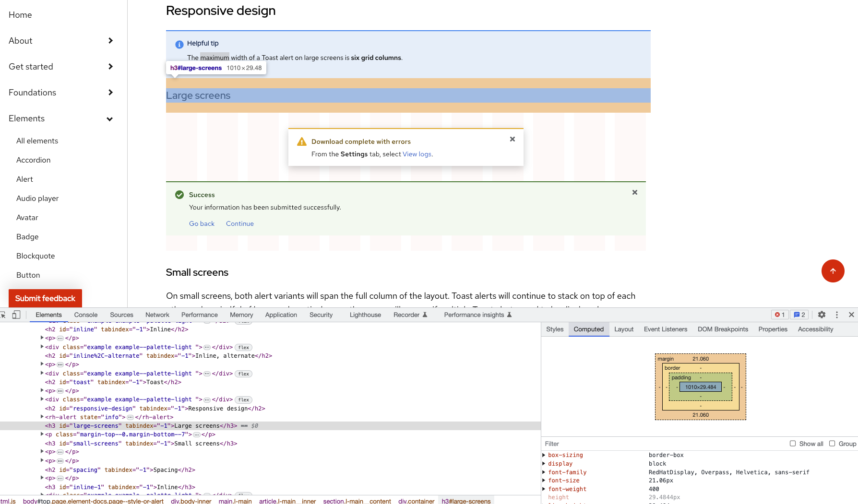Viewport: 858px width, 504px height.
Task: Click the scroll-to-top arrow button
Action: click(x=833, y=271)
